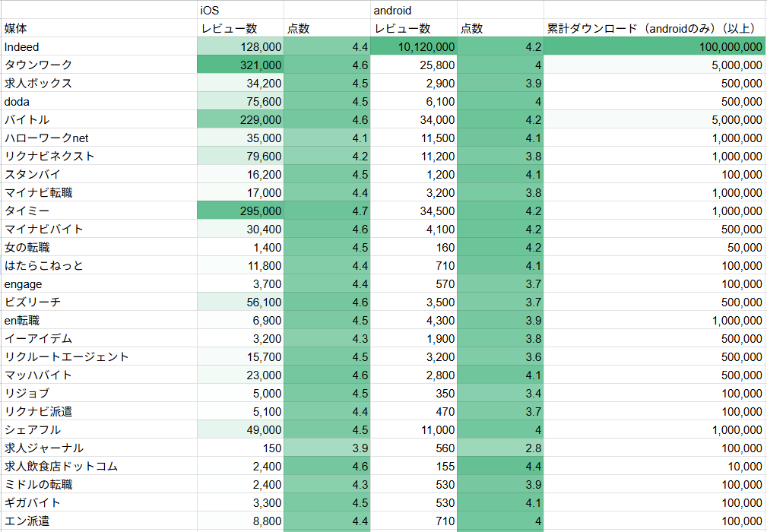This screenshot has height=532, width=767.
Task: Click the 4.4 android score cell
Action: (x=500, y=467)
